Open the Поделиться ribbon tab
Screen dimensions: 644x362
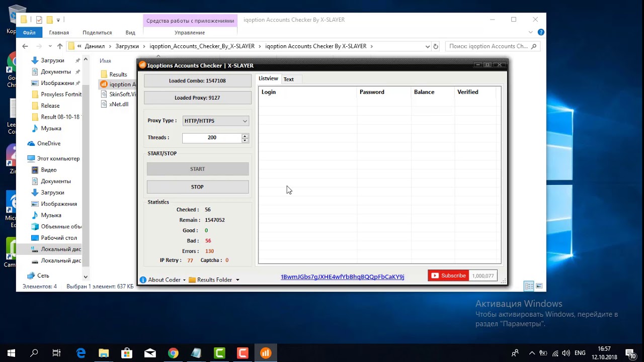pyautogui.click(x=97, y=33)
